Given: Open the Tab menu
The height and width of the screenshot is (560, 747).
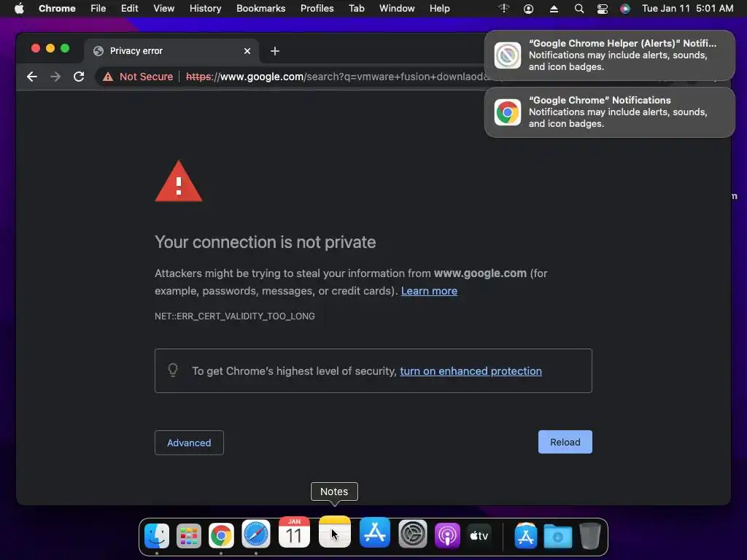Looking at the screenshot, I should (356, 9).
